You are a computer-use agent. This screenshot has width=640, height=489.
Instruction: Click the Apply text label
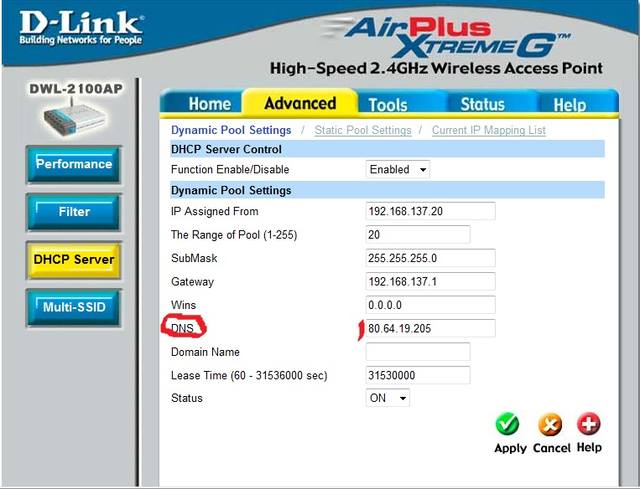[510, 448]
